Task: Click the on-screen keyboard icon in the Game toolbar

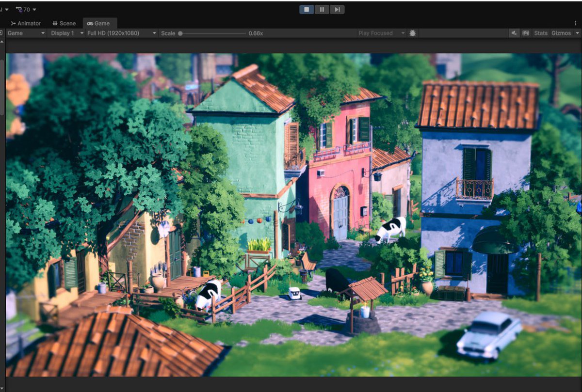Action: (526, 33)
